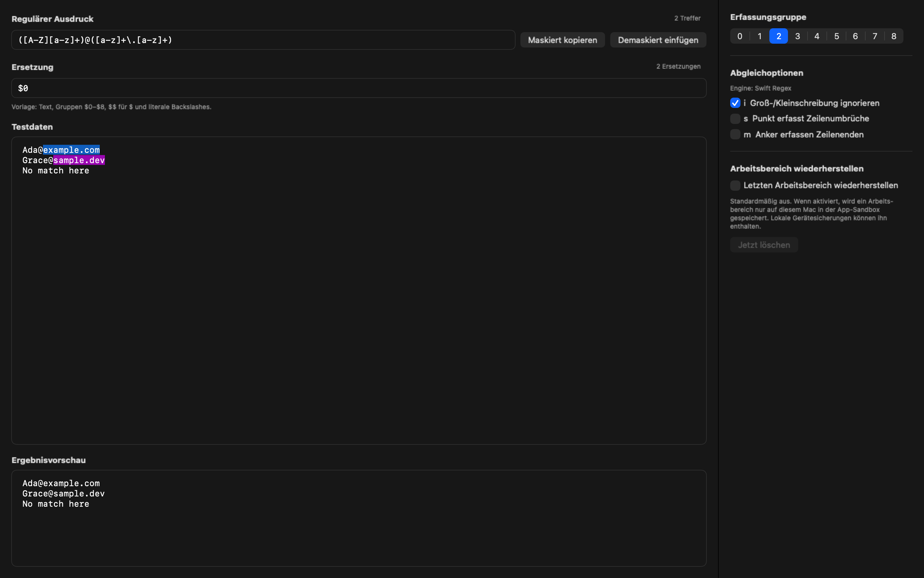Click 'Engine: Swift Regex' label

[x=761, y=88]
